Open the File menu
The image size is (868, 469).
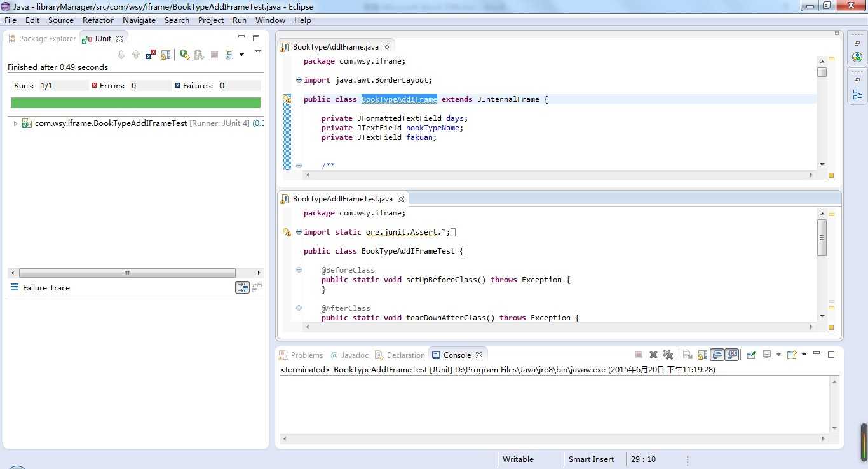tap(10, 20)
